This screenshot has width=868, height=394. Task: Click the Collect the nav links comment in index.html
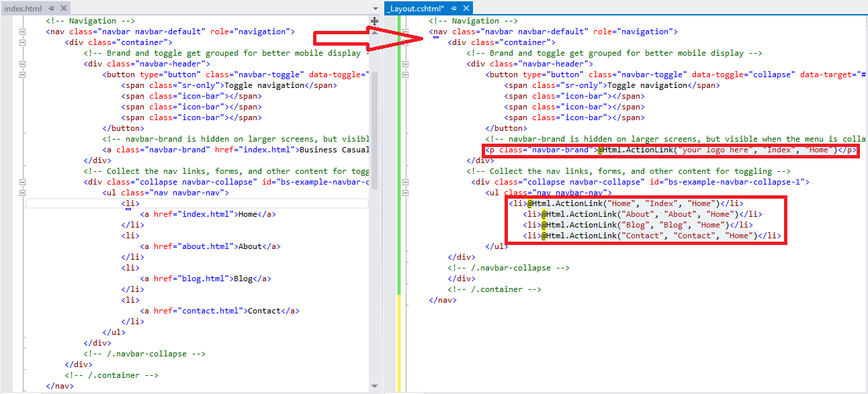(x=226, y=171)
